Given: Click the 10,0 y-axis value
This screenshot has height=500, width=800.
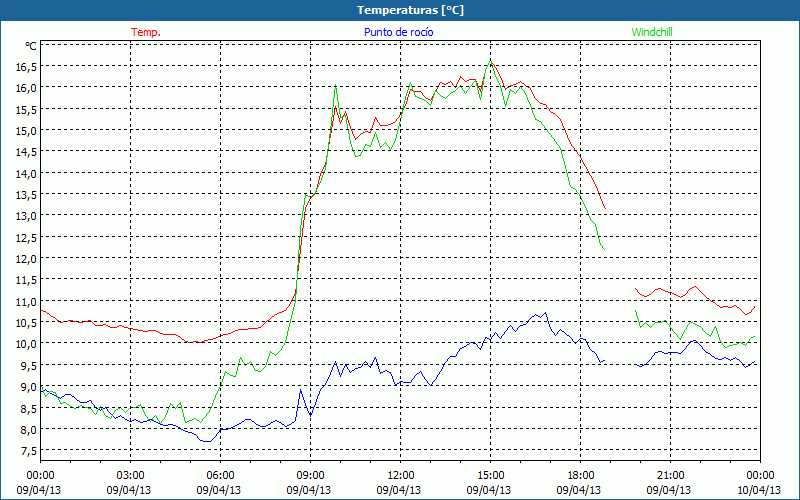Looking at the screenshot, I should [x=28, y=343].
